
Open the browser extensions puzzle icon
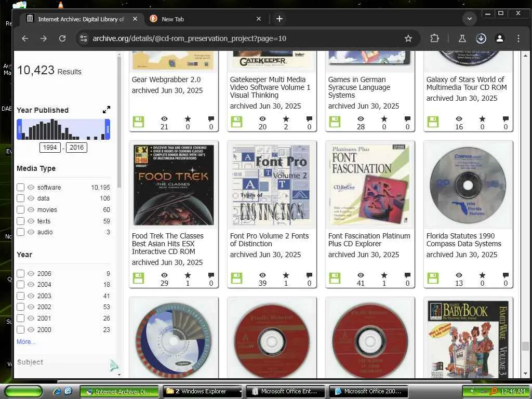tap(434, 38)
